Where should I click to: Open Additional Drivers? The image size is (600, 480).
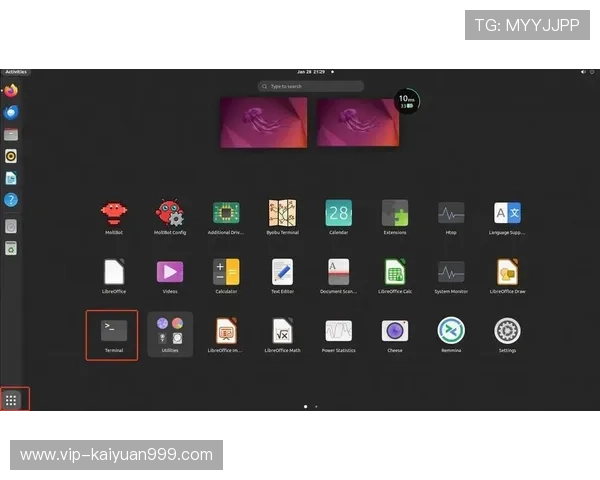pyautogui.click(x=226, y=216)
